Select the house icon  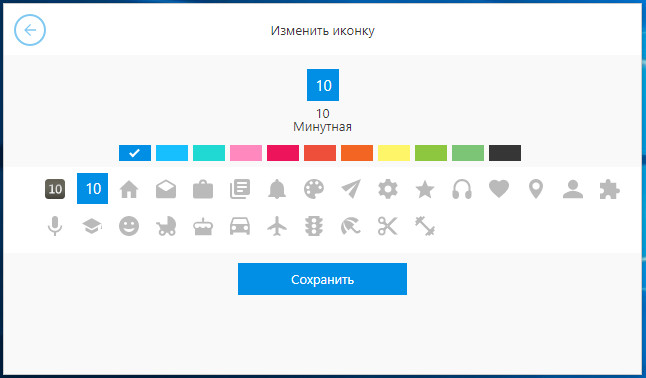[129, 190]
